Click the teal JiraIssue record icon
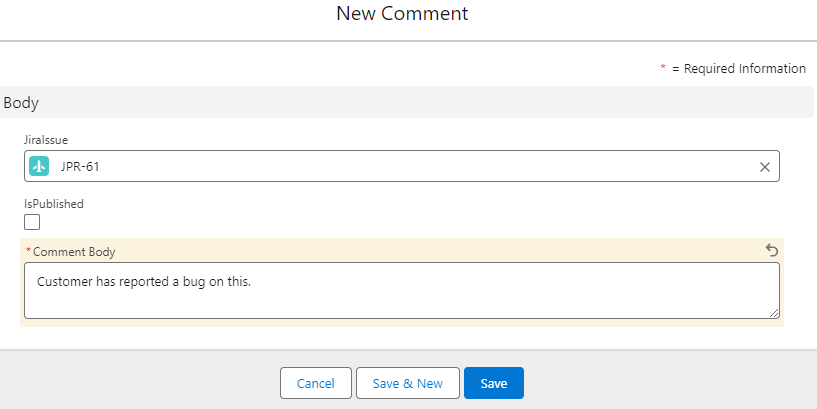 [x=39, y=166]
